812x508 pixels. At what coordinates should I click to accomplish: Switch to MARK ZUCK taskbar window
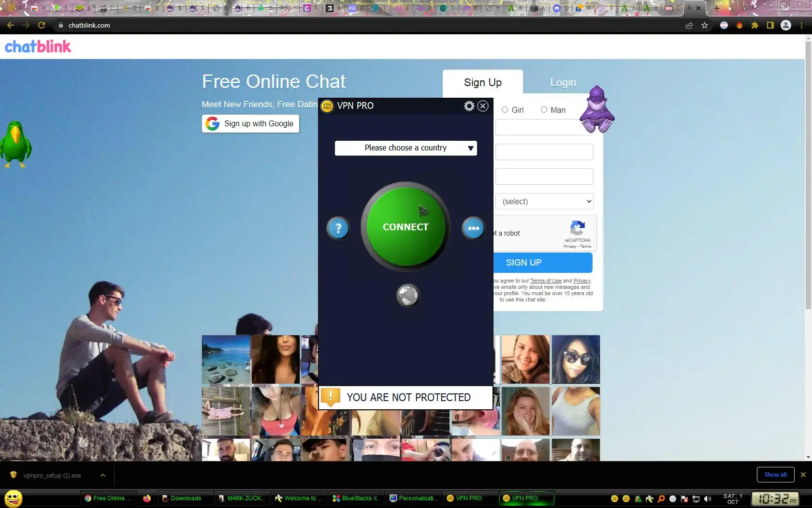(x=242, y=498)
